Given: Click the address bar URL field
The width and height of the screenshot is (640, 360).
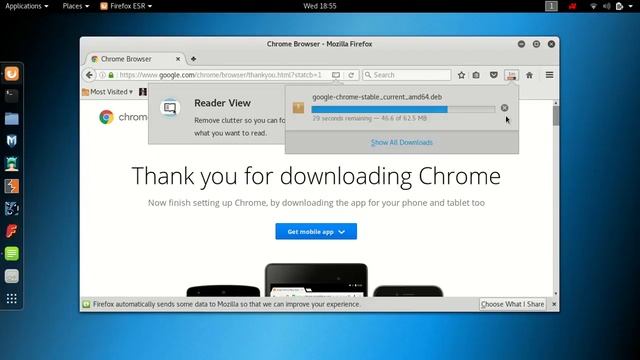Looking at the screenshot, I should coord(220,75).
